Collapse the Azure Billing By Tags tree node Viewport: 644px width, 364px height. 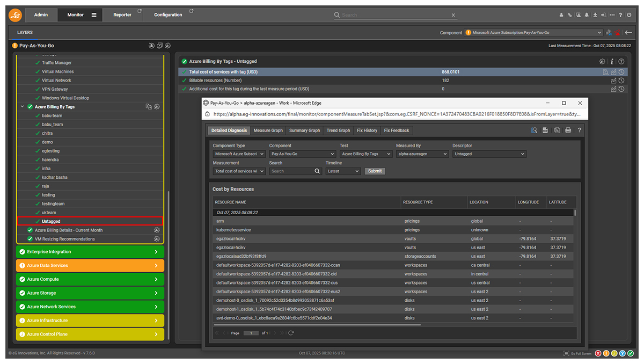[23, 107]
